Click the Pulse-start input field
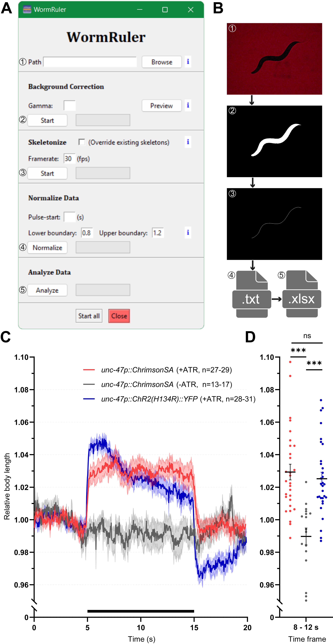 (x=69, y=217)
